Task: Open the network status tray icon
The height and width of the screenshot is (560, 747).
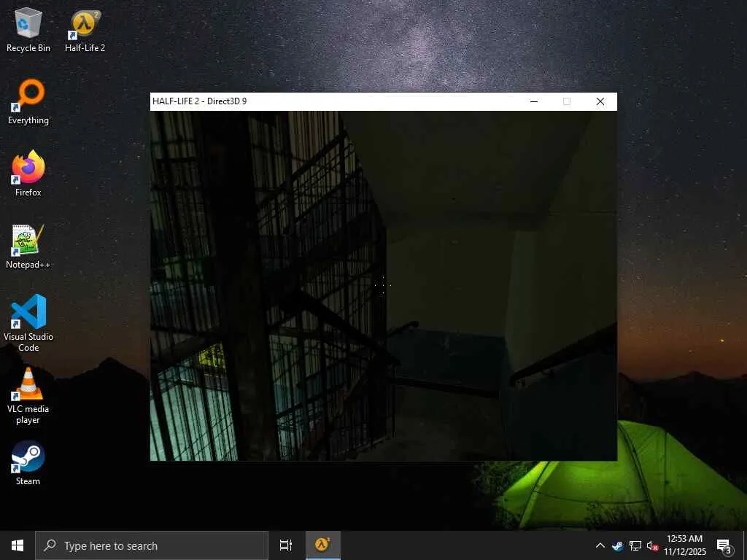Action: click(x=635, y=545)
